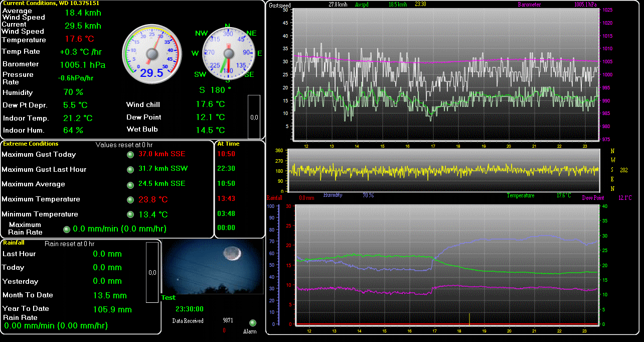This screenshot has height=342, width=644.
Task: Click the Maximum Temperature green indicator light
Action: (x=130, y=199)
